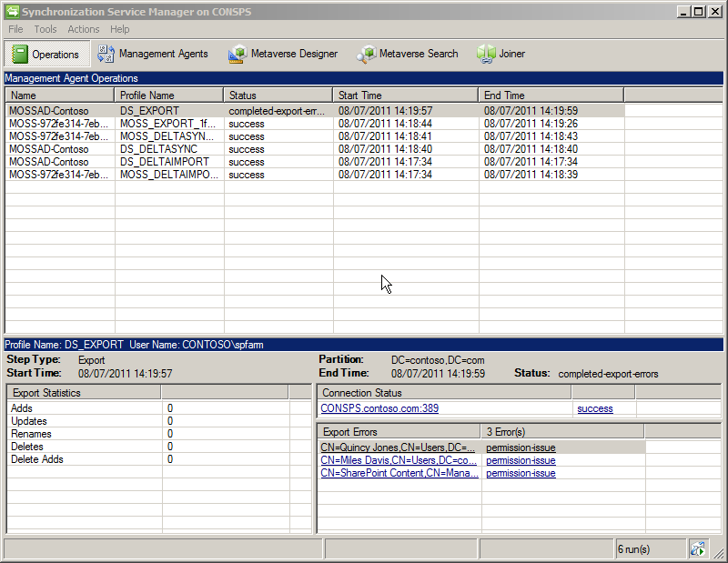Open the SharePoint Content export error link

(x=399, y=473)
